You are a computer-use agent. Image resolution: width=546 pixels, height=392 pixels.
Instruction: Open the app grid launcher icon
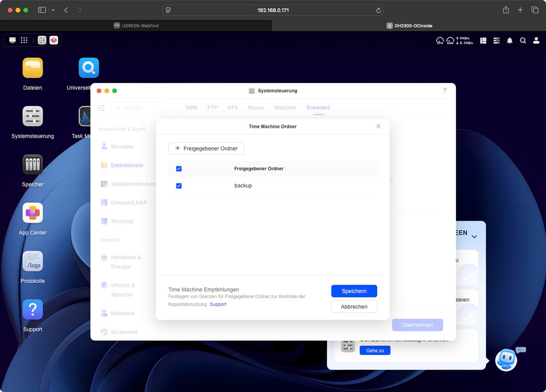[x=24, y=40]
